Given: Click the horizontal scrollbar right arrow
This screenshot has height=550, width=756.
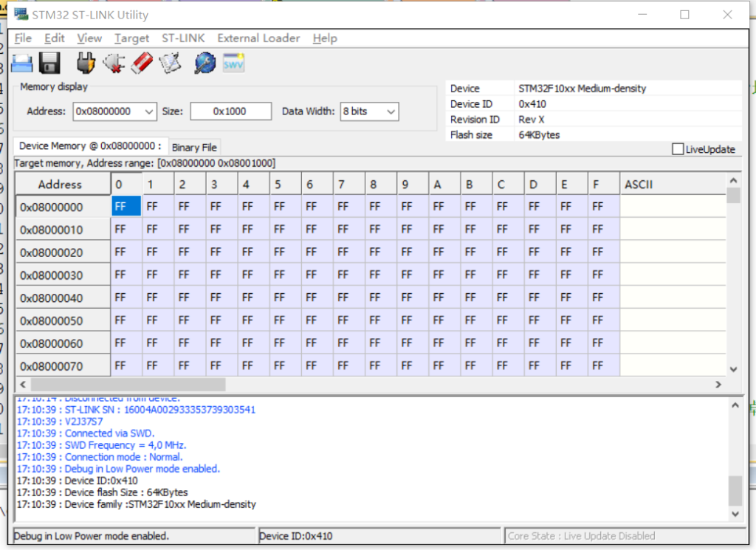Looking at the screenshot, I should pos(718,384).
